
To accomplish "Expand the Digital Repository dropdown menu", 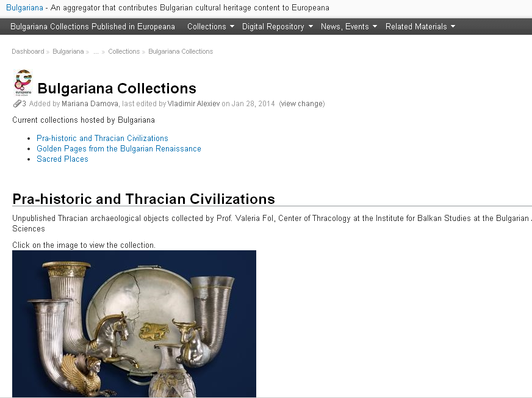I will point(277,26).
